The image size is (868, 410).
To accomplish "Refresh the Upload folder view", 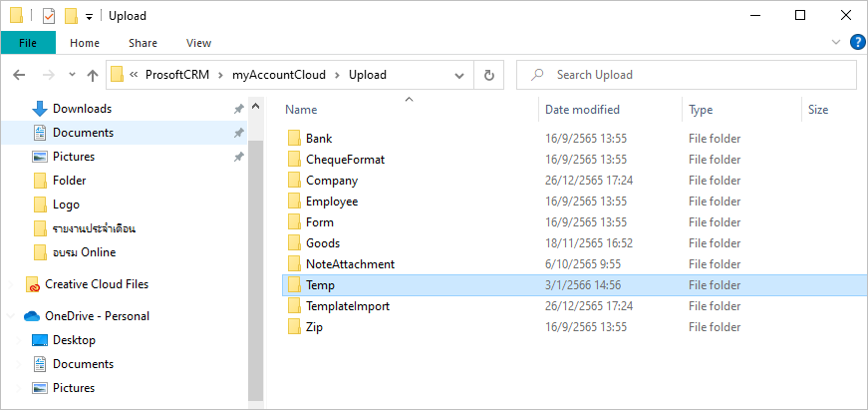I will 488,75.
